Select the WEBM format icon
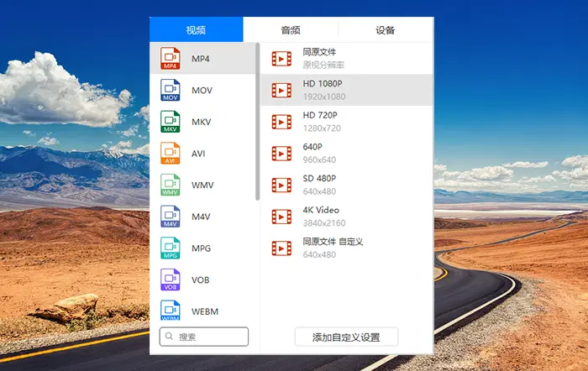 [x=171, y=311]
